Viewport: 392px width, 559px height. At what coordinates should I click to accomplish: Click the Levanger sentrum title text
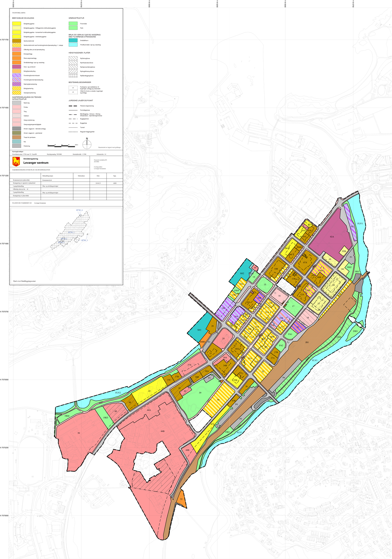click(36, 163)
